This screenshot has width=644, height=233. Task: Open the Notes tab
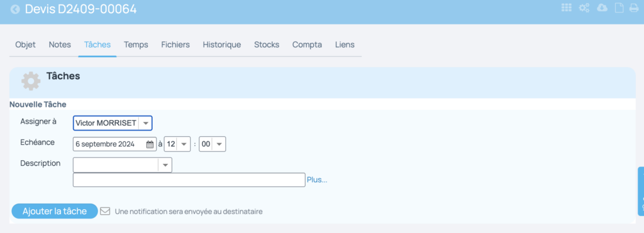[60, 45]
